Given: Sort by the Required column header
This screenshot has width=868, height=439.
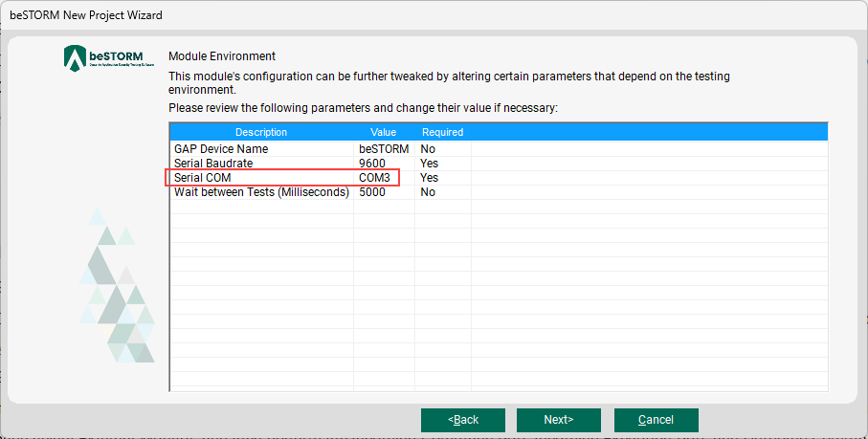Looking at the screenshot, I should [x=443, y=132].
